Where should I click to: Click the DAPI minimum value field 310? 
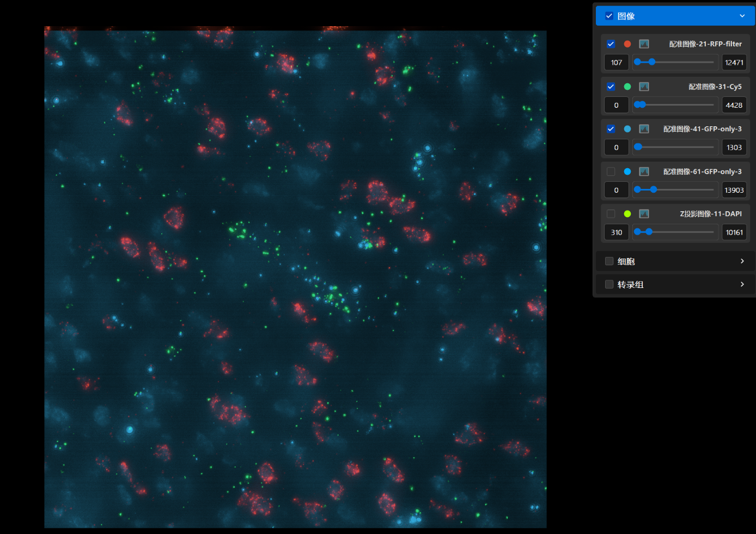616,232
